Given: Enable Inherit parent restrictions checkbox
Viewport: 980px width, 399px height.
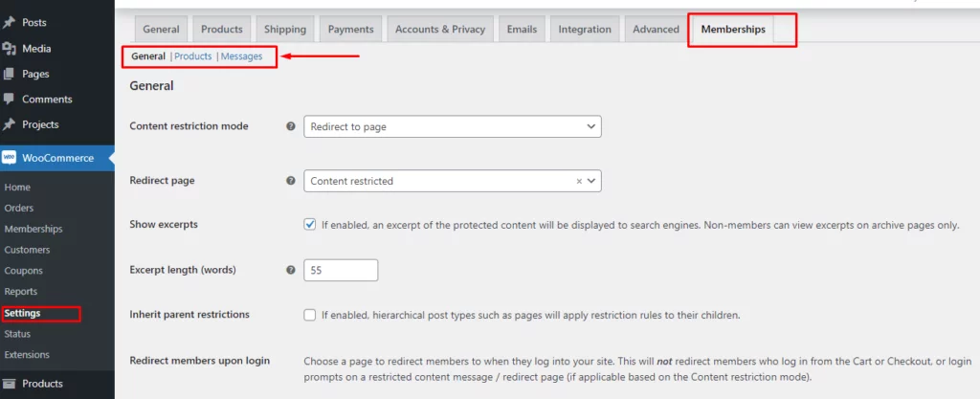Looking at the screenshot, I should click(x=310, y=315).
